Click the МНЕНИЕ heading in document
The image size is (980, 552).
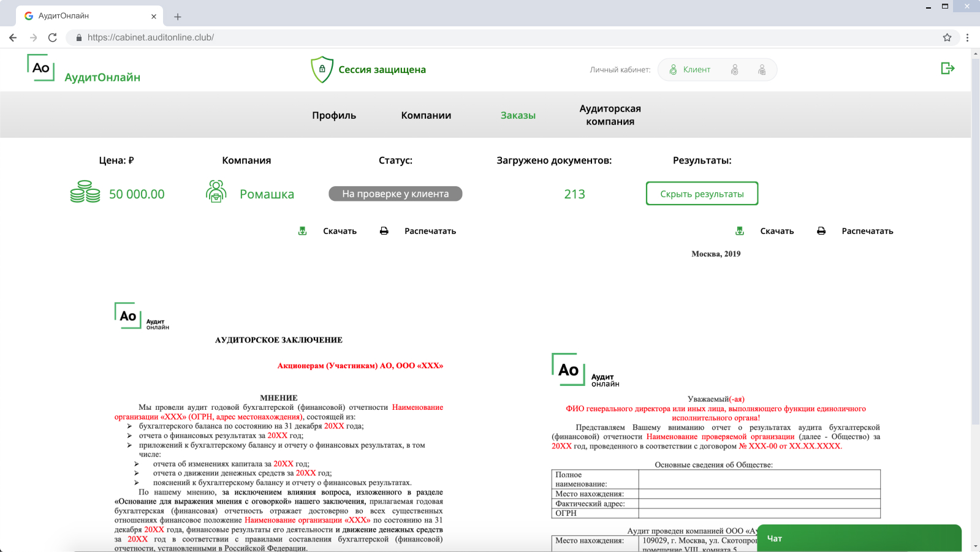click(x=279, y=398)
